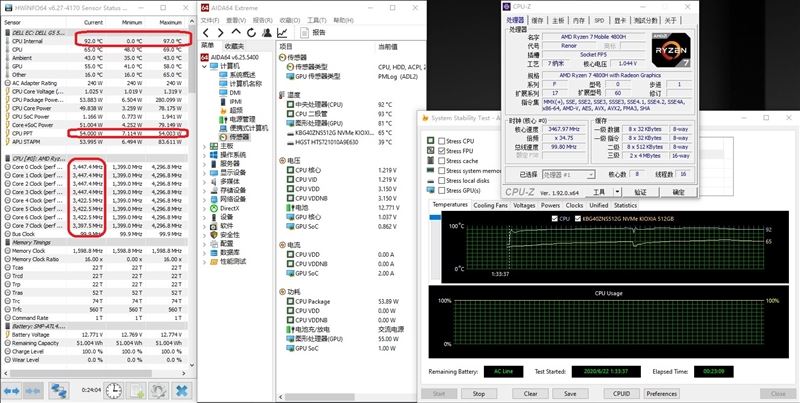Switch to 收藏夹 favorites tab in AIDA64
The width and height of the screenshot is (800, 403).
tap(235, 45)
